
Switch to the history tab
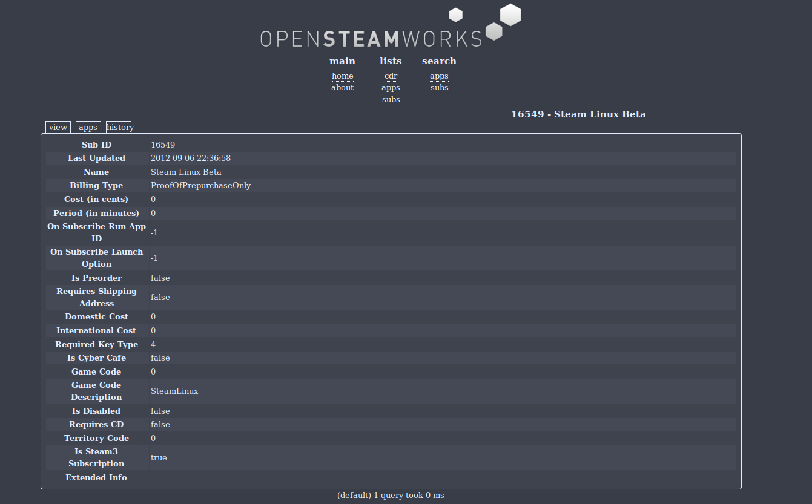tap(119, 127)
